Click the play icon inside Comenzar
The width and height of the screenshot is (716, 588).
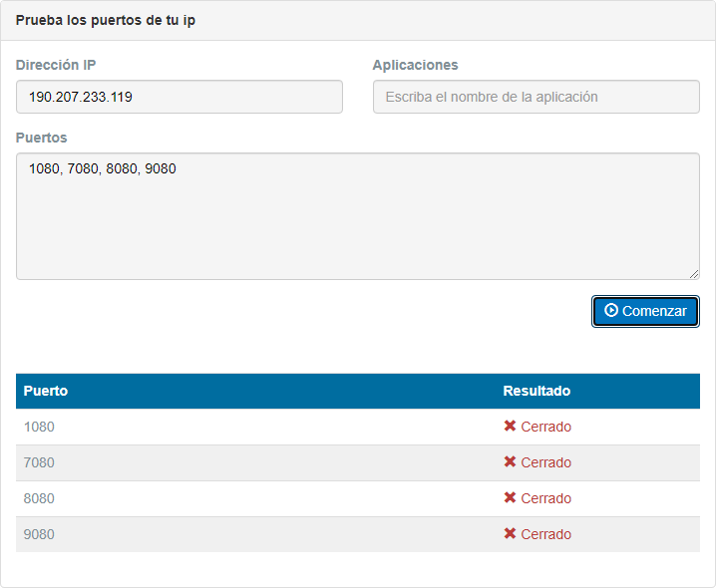pos(611,310)
